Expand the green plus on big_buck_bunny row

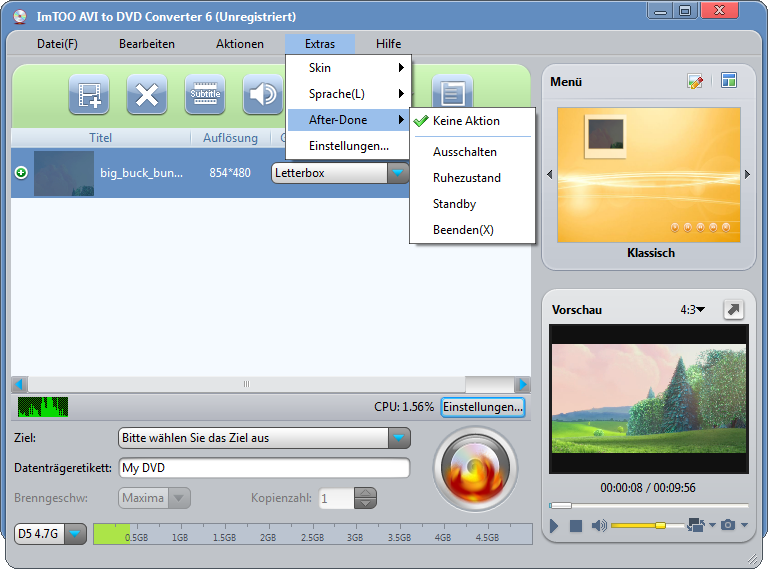(21, 172)
